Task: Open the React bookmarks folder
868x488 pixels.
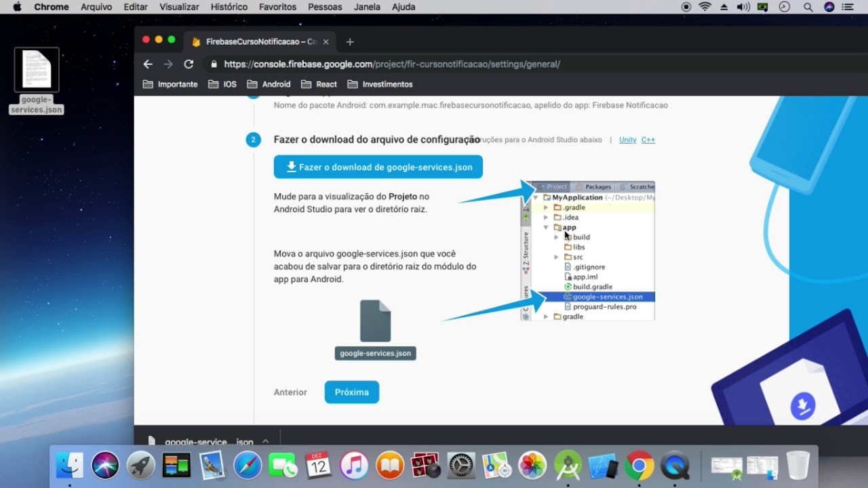Action: [319, 84]
